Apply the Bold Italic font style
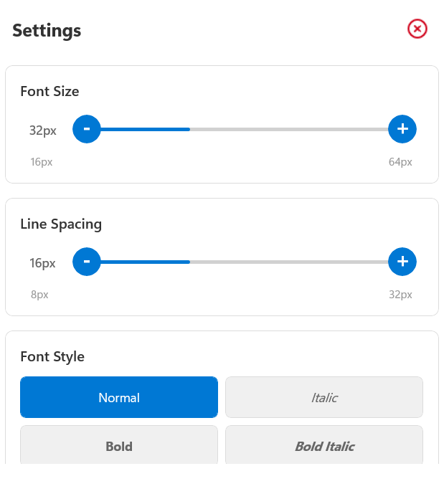Viewport: 444px width, 504px height. (x=324, y=446)
